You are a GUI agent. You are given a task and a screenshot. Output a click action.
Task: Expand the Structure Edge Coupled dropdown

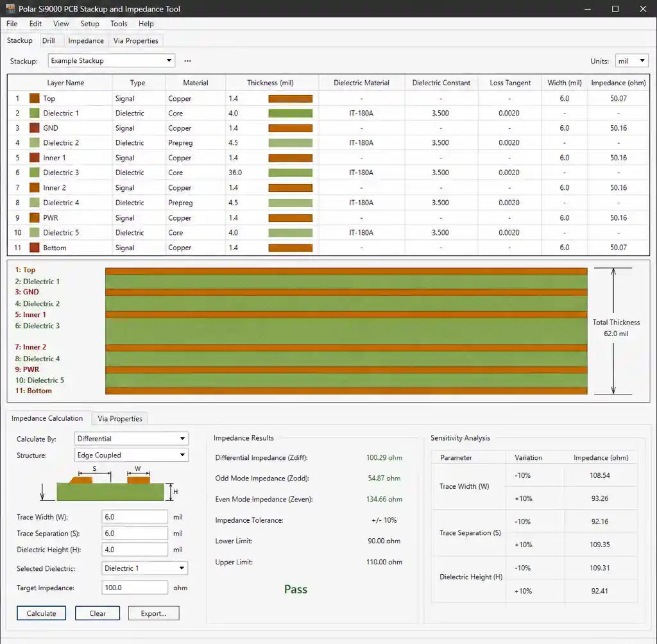pyautogui.click(x=132, y=455)
